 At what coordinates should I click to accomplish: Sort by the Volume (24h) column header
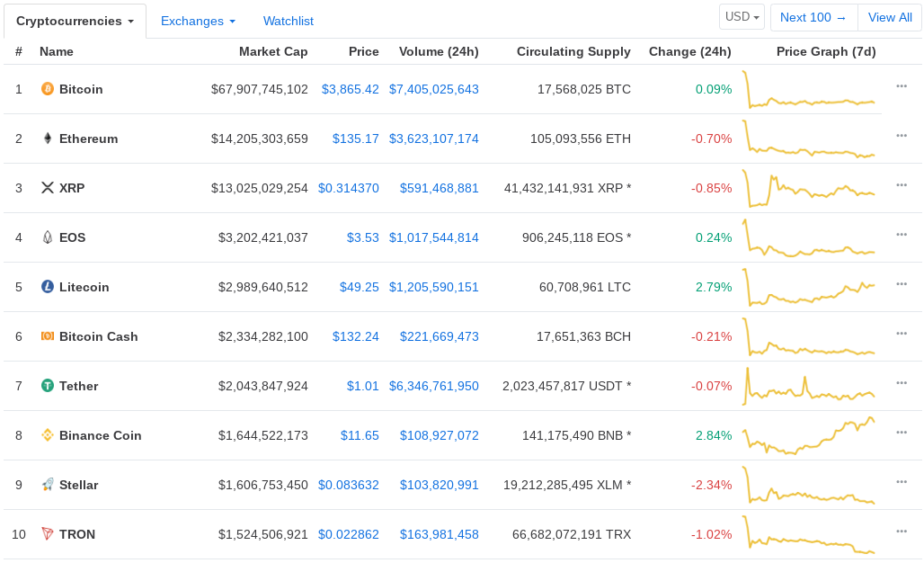(x=439, y=52)
